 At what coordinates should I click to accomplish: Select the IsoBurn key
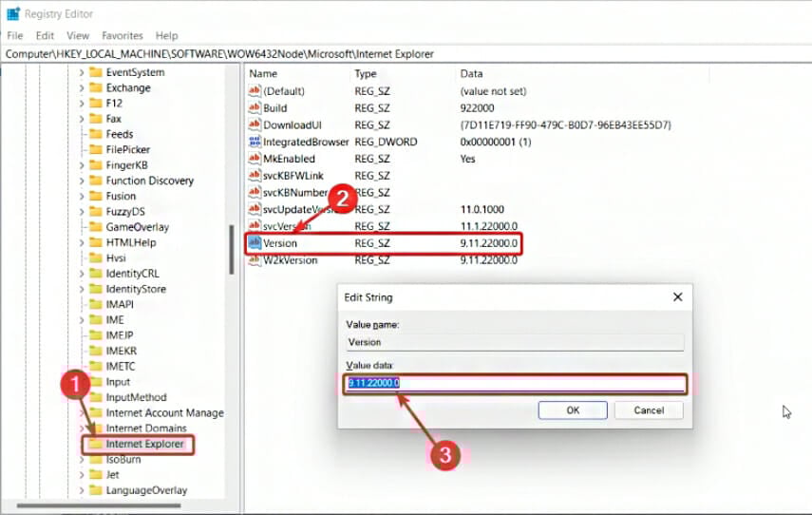point(123,460)
